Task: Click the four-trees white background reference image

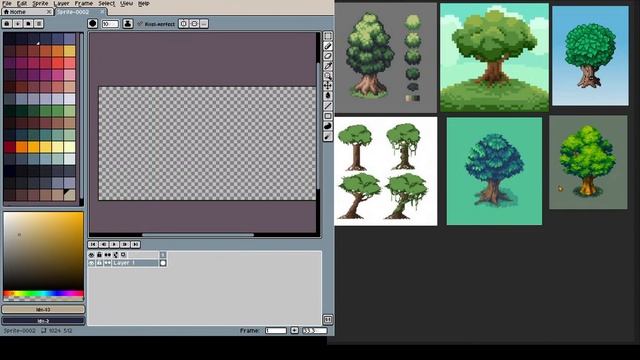Action: (x=386, y=171)
